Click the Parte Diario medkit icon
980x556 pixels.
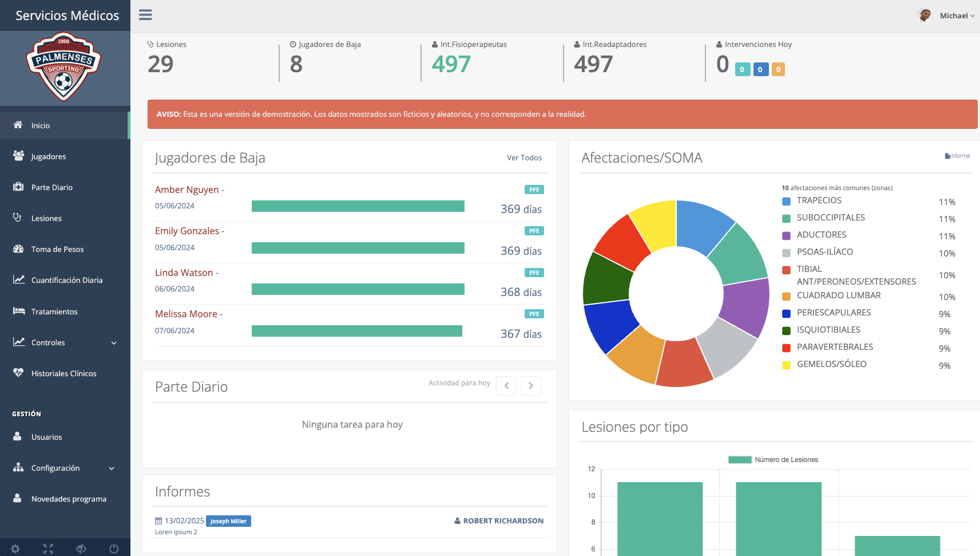tap(18, 187)
